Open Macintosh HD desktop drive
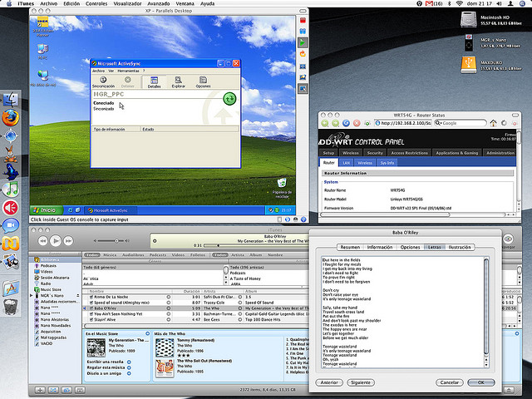Image resolution: width=532 pixels, height=399 pixels. (469, 19)
